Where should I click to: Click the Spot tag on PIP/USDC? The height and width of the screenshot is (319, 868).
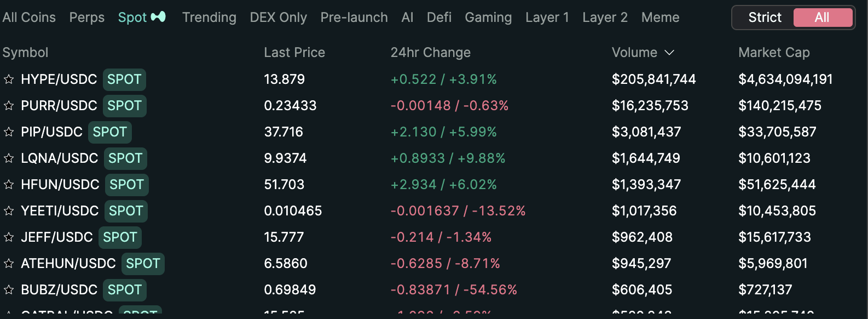point(109,132)
